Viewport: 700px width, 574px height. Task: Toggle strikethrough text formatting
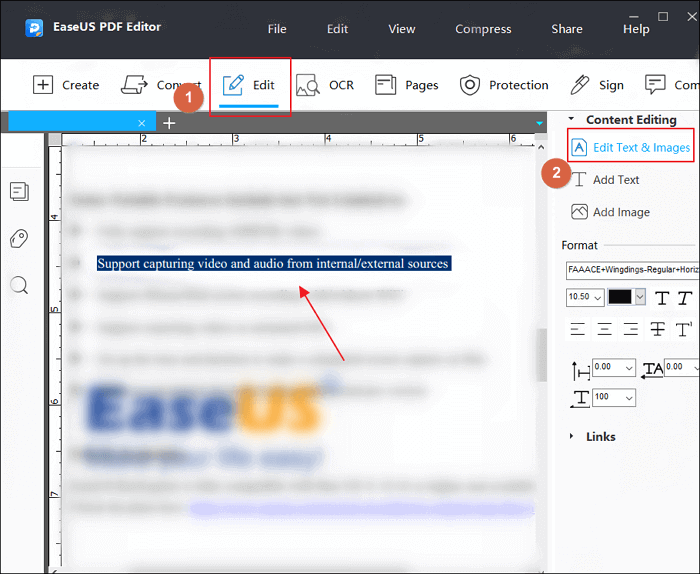tap(657, 328)
